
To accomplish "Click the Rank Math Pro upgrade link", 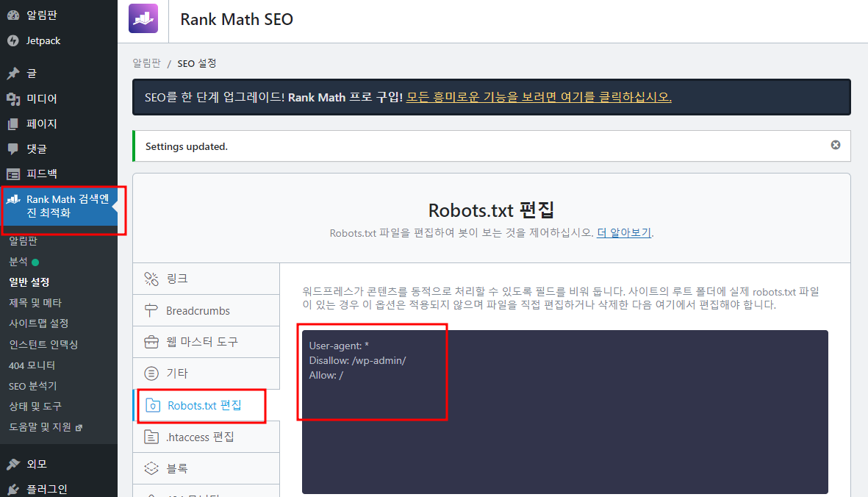I will point(561,96).
